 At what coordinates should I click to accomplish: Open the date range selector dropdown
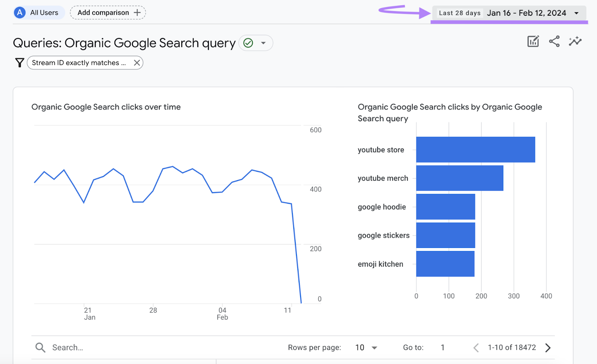pyautogui.click(x=577, y=13)
